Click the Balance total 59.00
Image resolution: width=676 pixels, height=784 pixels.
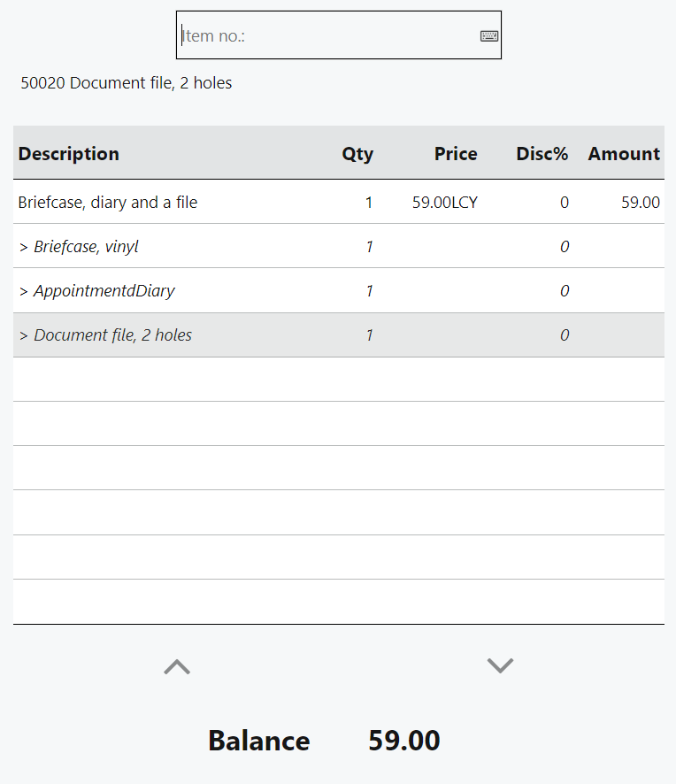[404, 741]
